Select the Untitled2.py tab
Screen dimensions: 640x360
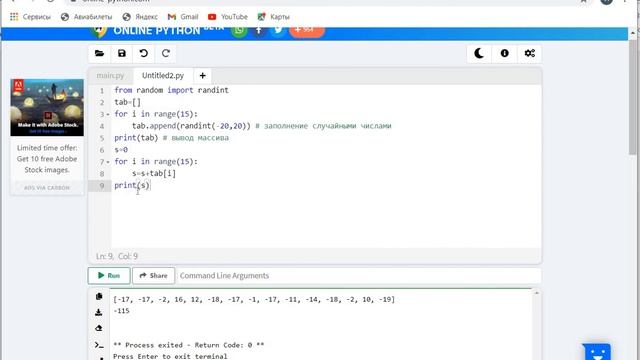pyautogui.click(x=163, y=76)
